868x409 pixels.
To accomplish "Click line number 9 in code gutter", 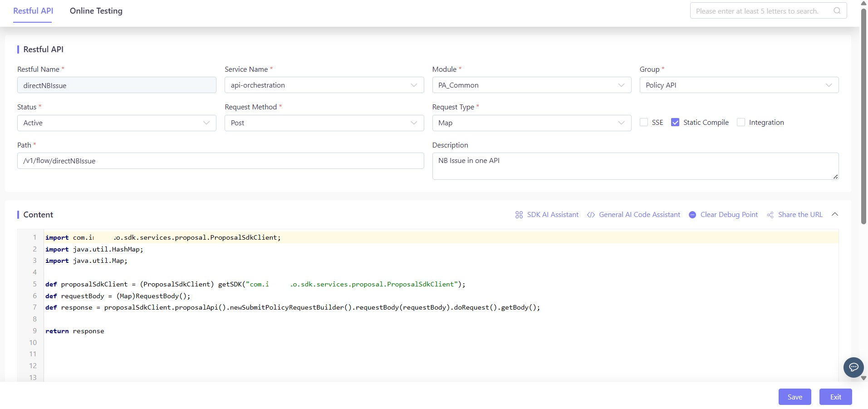I will (34, 331).
